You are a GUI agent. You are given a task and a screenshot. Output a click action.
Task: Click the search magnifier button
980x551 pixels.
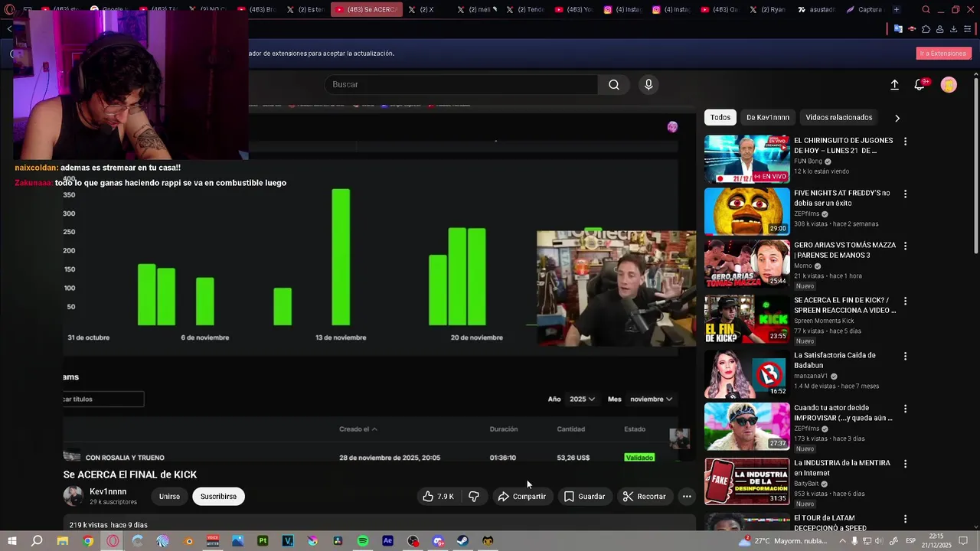[x=613, y=85]
